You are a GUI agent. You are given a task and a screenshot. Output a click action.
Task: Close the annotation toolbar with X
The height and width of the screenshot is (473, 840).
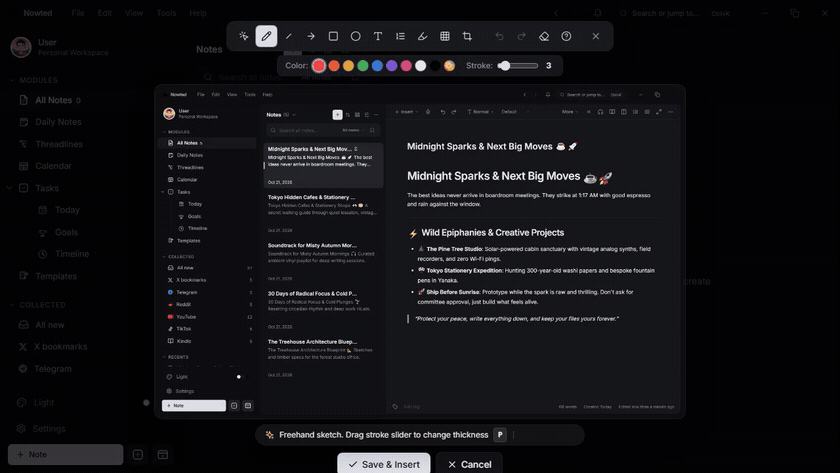tap(596, 36)
